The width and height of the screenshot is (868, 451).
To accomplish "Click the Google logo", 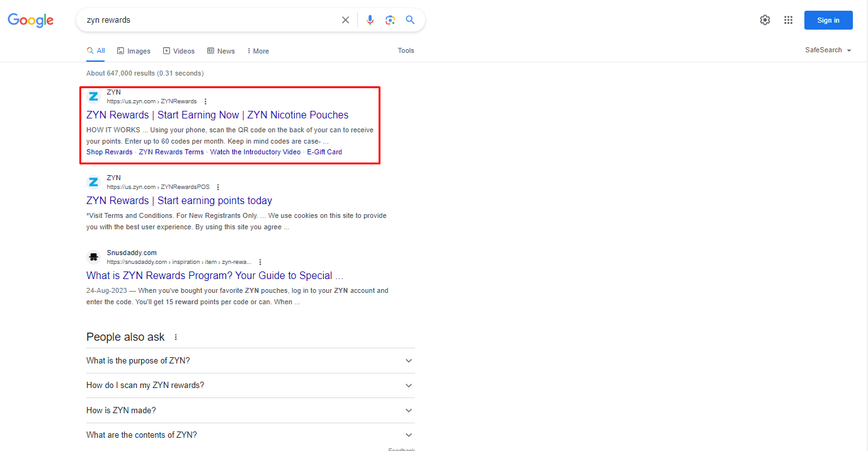I will tap(30, 20).
